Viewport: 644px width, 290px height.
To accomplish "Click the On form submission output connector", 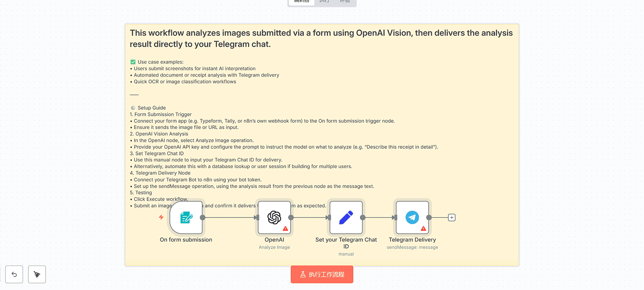I will [x=203, y=217].
